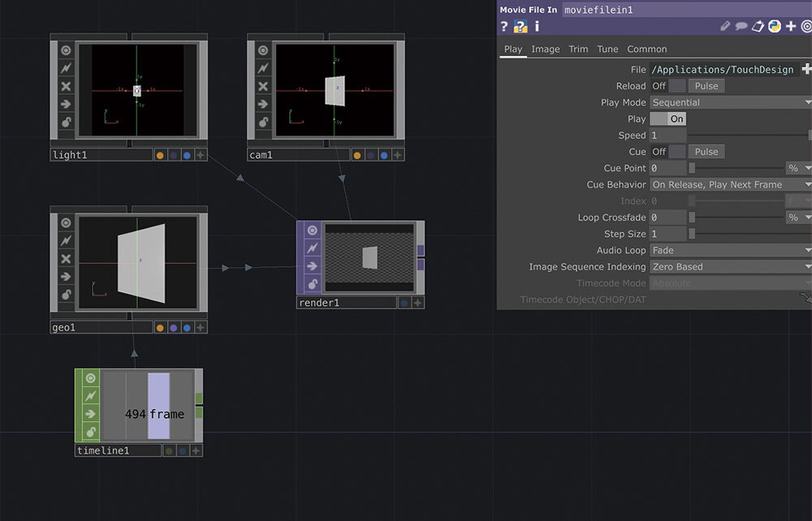Click the clone immune flag on render1

click(313, 248)
